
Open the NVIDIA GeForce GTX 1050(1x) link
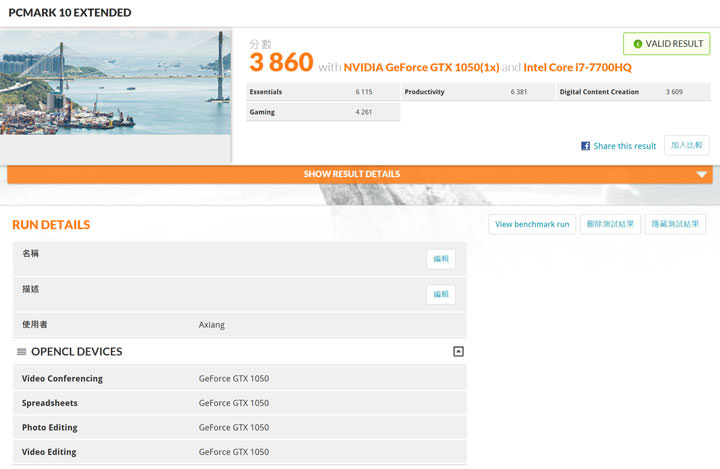[420, 67]
